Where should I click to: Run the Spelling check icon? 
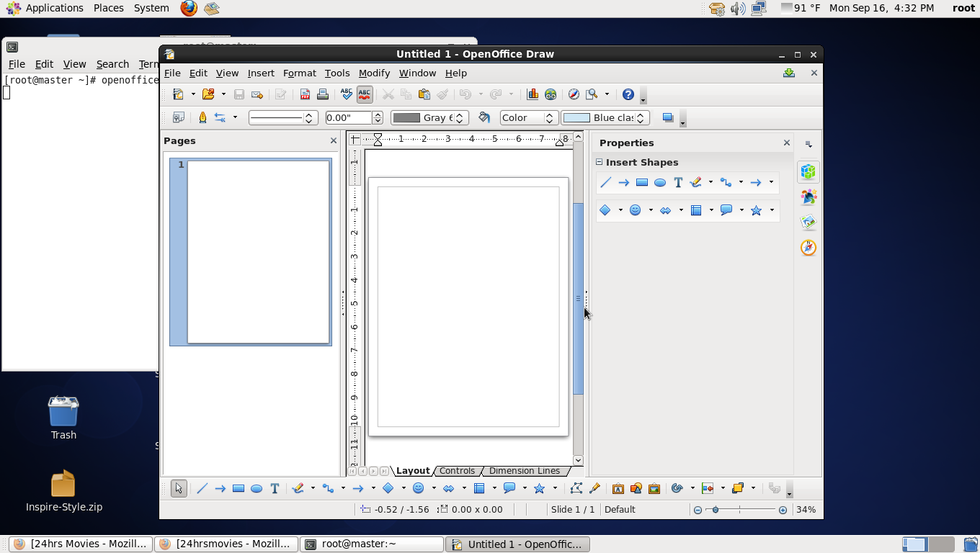[347, 94]
